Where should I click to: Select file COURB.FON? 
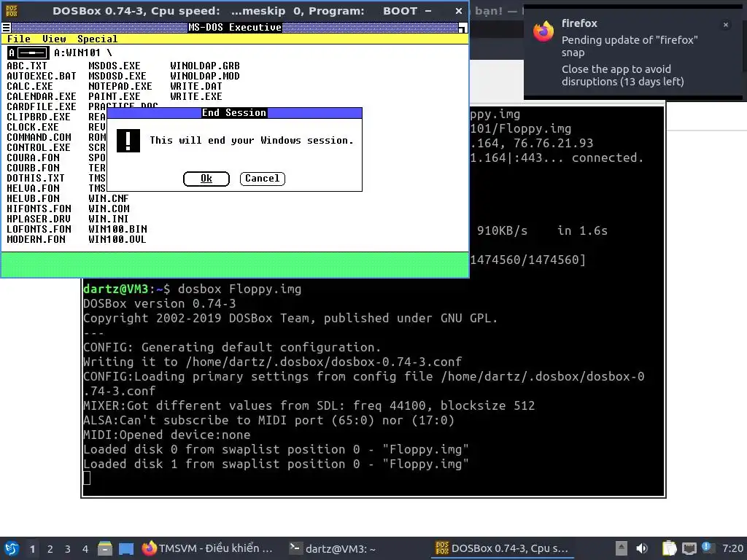tap(33, 168)
